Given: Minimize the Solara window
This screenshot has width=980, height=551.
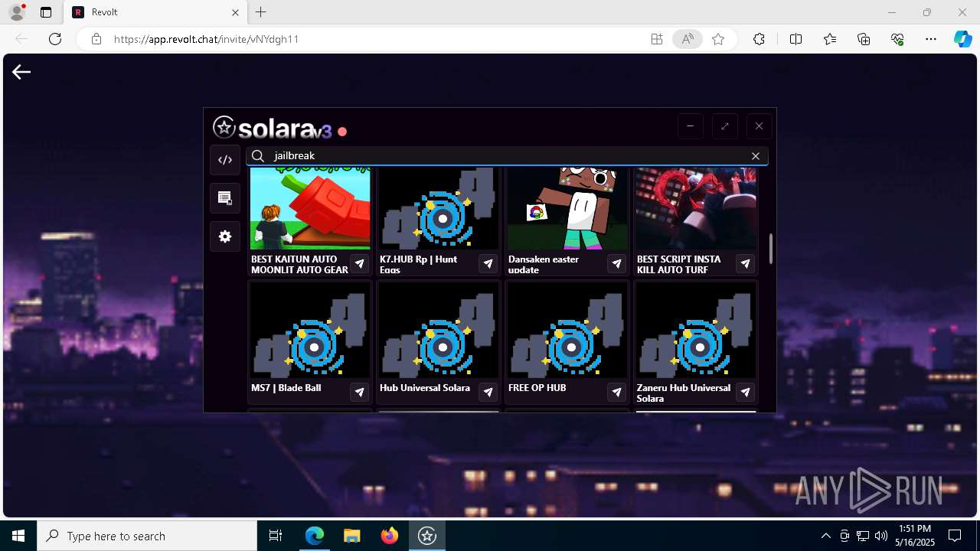Looking at the screenshot, I should click(691, 126).
